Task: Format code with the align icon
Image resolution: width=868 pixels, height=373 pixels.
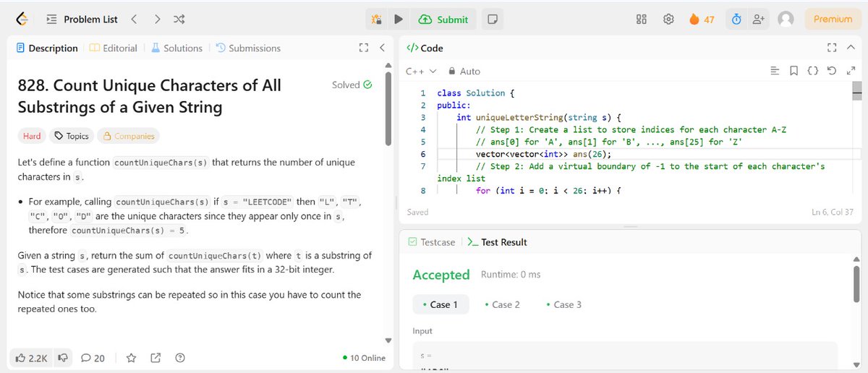Action: pos(775,71)
